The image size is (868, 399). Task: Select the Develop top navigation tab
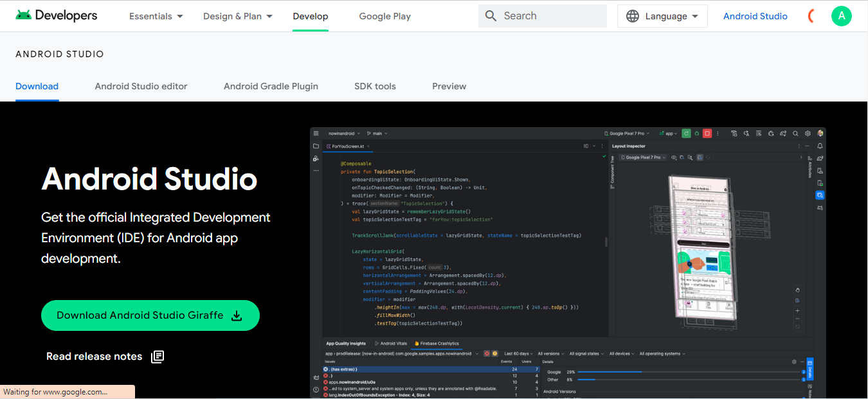[x=311, y=16]
